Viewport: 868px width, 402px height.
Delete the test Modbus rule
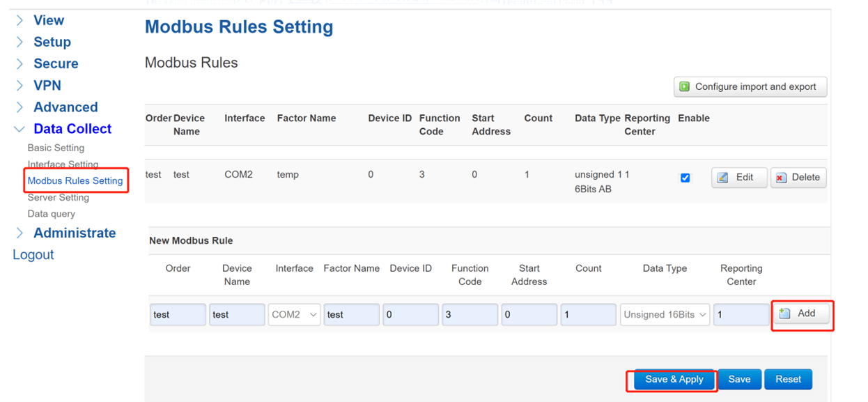pyautogui.click(x=798, y=178)
